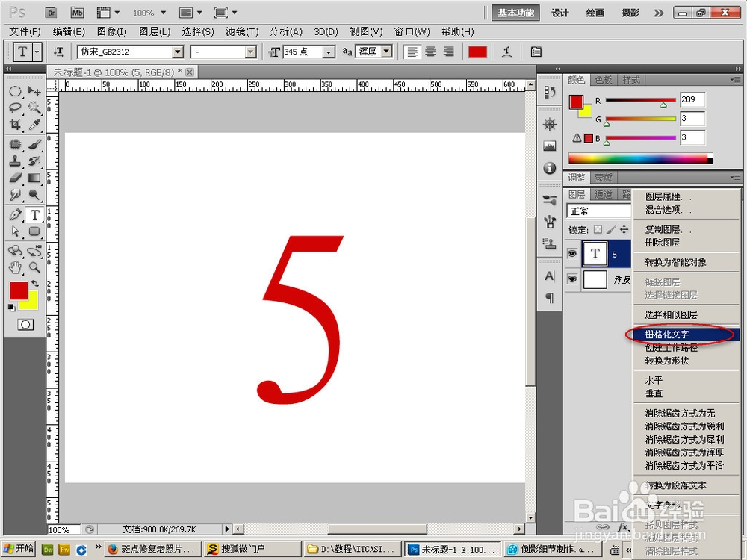
Task: Switch to the 设计 workspace
Action: 560,13
